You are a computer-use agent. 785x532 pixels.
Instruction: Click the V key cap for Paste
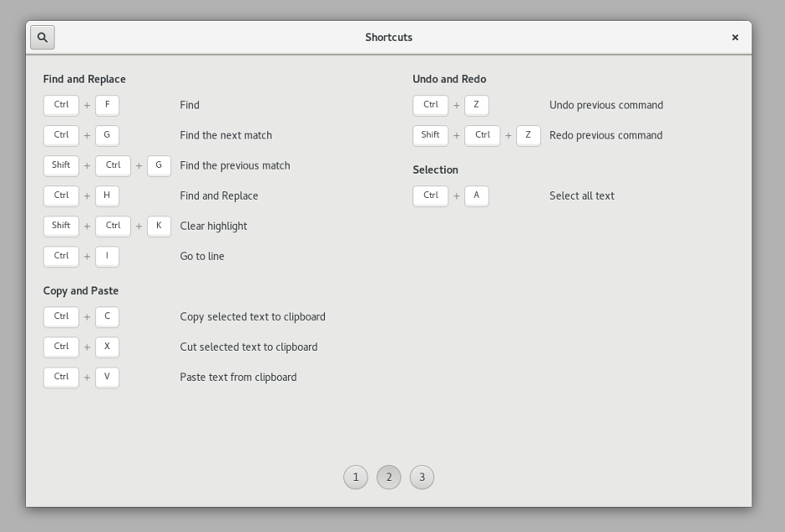(x=107, y=377)
